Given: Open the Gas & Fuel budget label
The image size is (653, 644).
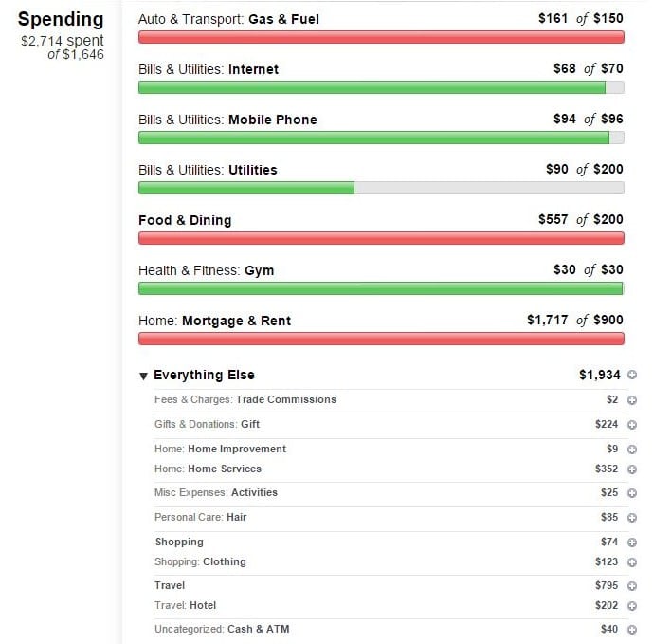Looking at the screenshot, I should tap(228, 19).
